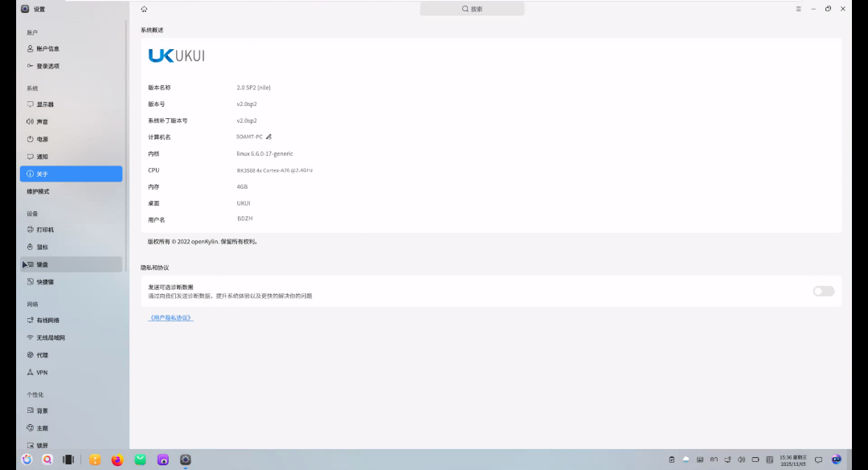Image resolution: width=868 pixels, height=470 pixels.
Task: Toggle the send optional diagnostic data switch
Action: click(823, 291)
